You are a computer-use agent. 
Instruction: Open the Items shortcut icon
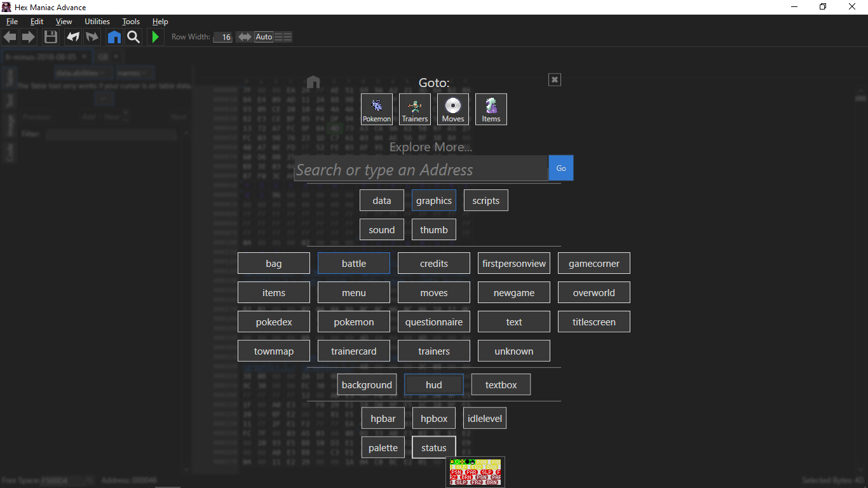[491, 109]
